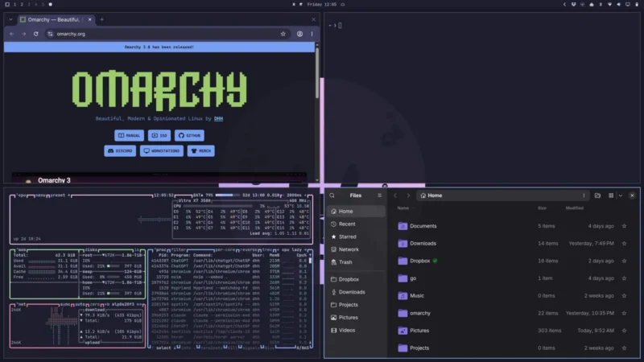Open Pictures bookmark in Files sidebar
The image size is (644, 362).
[x=356, y=318]
